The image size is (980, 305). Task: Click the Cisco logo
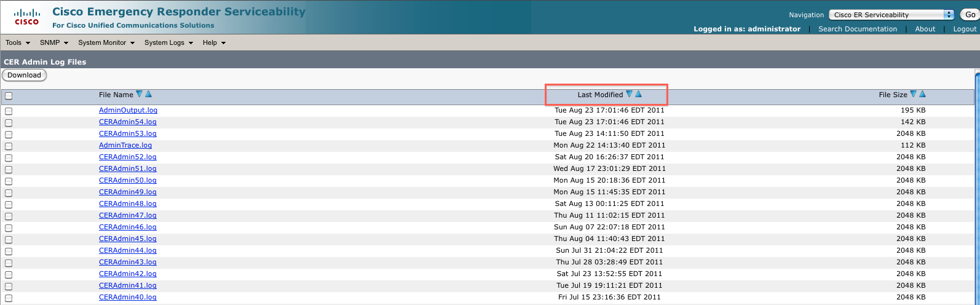26,17
